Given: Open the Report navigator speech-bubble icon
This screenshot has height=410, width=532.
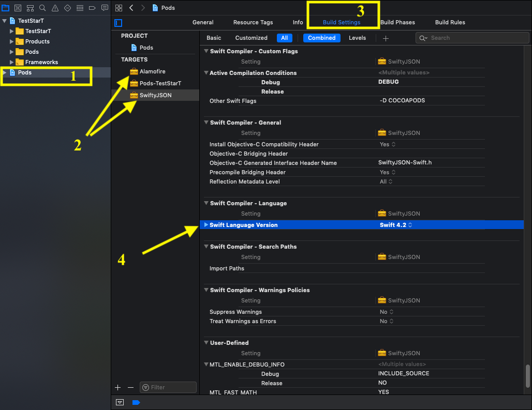Looking at the screenshot, I should (105, 8).
